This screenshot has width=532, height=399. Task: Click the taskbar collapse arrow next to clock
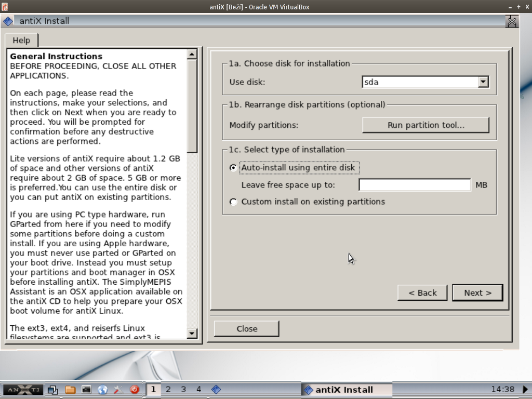(x=525, y=389)
